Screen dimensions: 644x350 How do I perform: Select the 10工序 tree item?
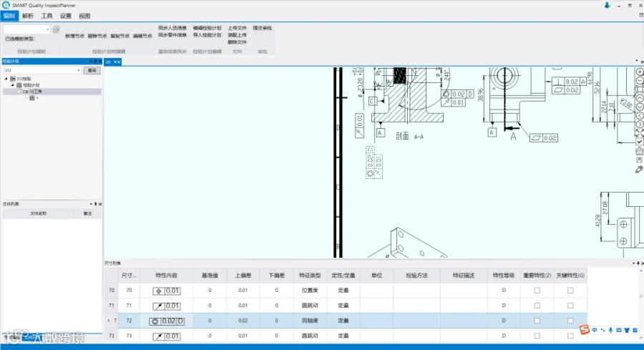point(35,92)
